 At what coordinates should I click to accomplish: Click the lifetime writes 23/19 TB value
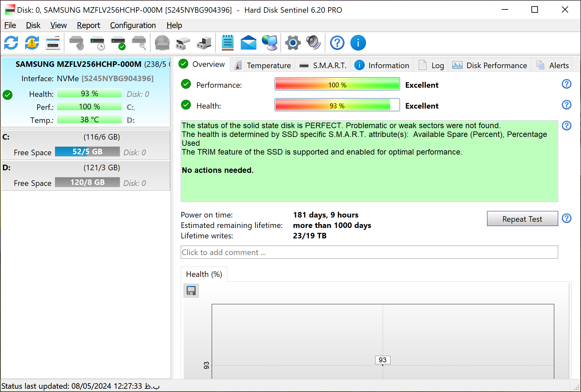click(x=310, y=236)
